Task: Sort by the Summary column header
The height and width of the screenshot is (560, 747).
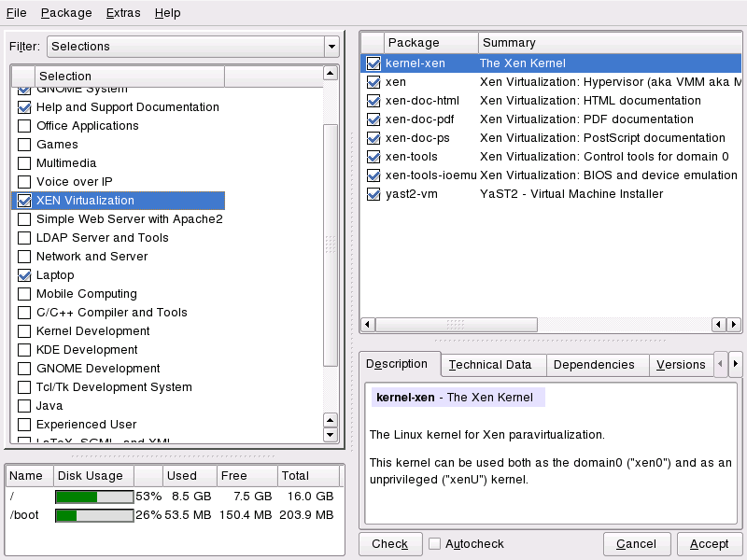Action: pos(610,43)
